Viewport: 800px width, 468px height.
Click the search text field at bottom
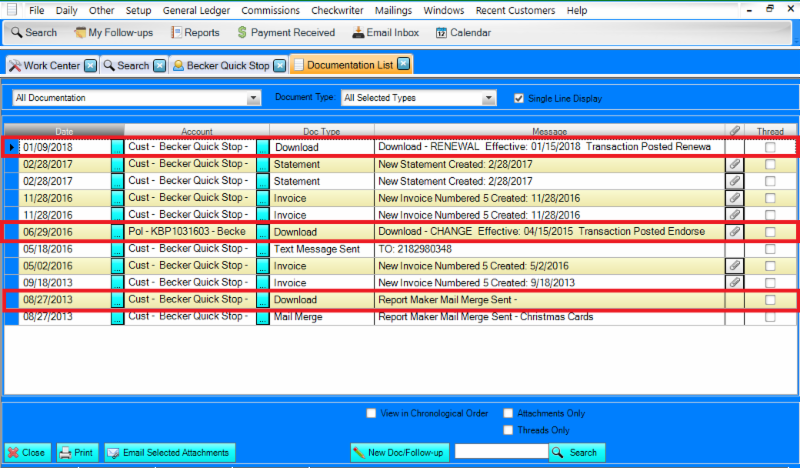pos(500,452)
